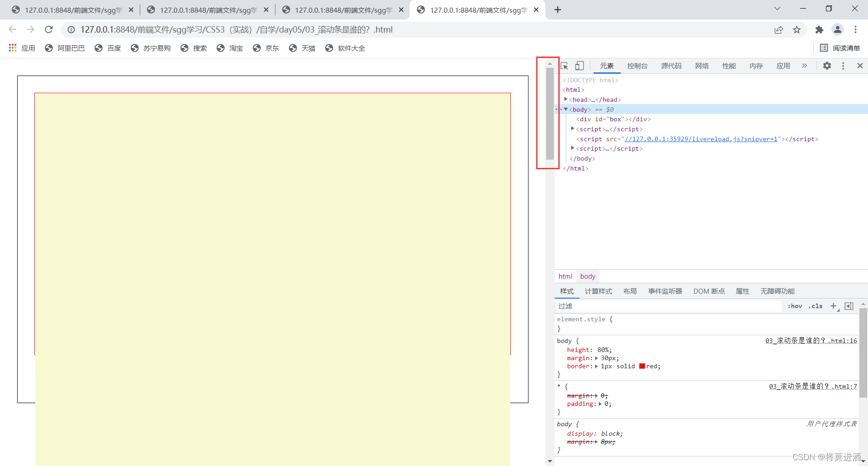Toggle the .cls class editor
Image resolution: width=868 pixels, height=466 pixels.
coord(816,306)
